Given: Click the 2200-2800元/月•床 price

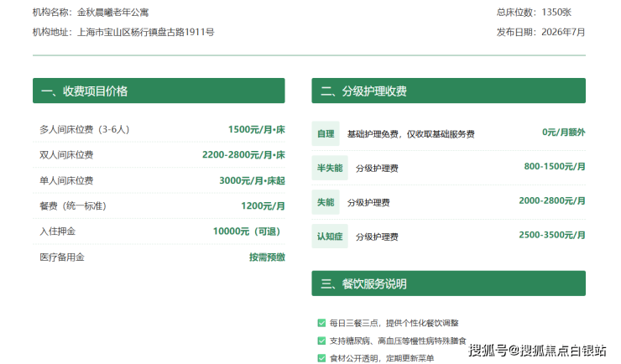Looking at the screenshot, I should pos(243,154).
